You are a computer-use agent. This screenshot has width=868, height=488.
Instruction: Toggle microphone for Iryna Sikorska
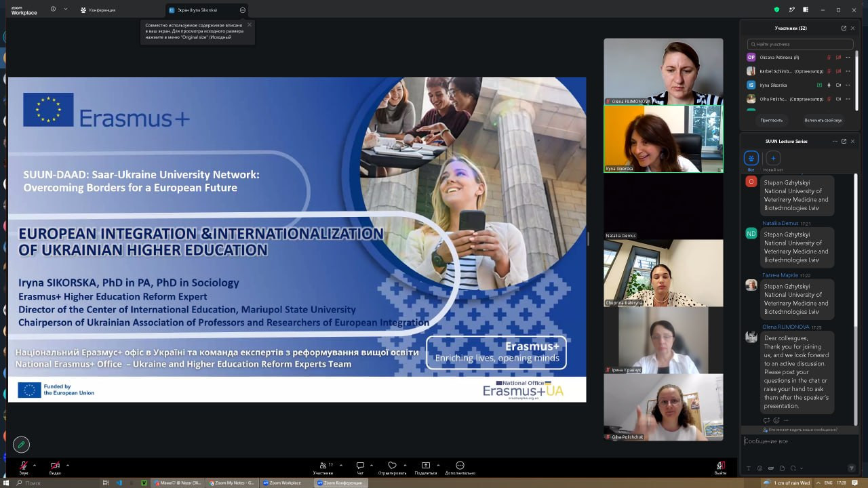[829, 85]
